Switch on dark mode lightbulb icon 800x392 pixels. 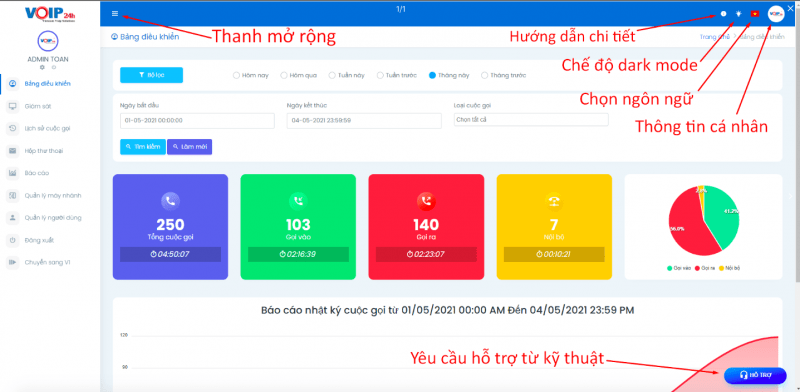(738, 14)
